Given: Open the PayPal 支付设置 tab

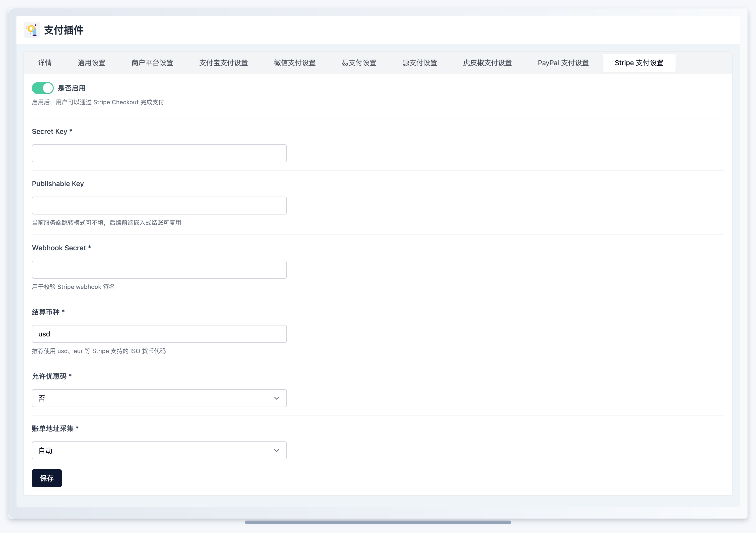Looking at the screenshot, I should pos(563,63).
